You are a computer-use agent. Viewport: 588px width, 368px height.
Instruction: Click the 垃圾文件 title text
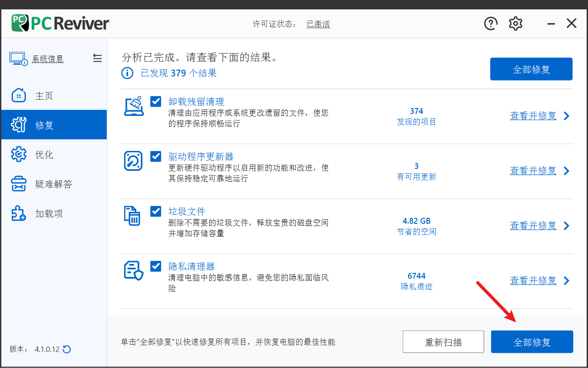point(187,212)
